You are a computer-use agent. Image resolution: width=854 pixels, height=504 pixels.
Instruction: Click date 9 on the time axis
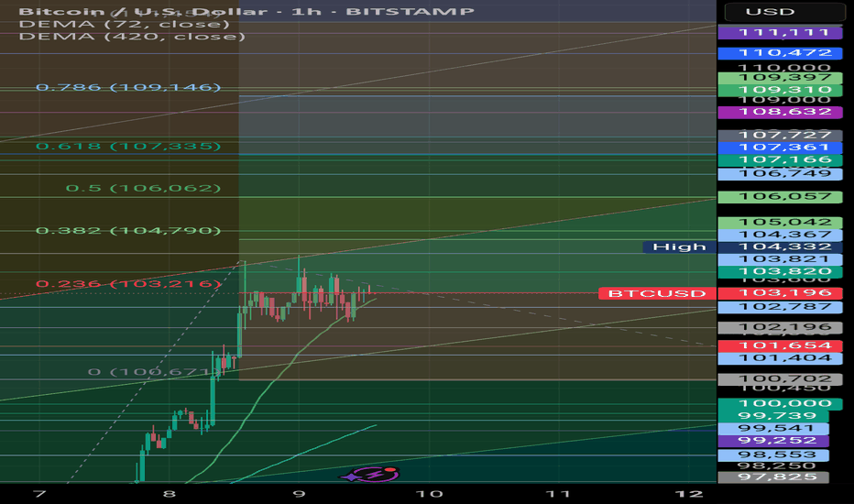pyautogui.click(x=299, y=494)
